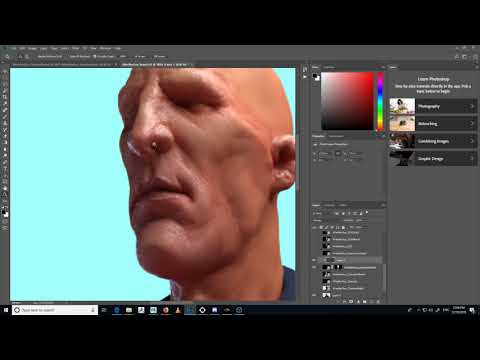480x360 pixels.
Task: Switch to the first document tab
Action: pos(63,64)
